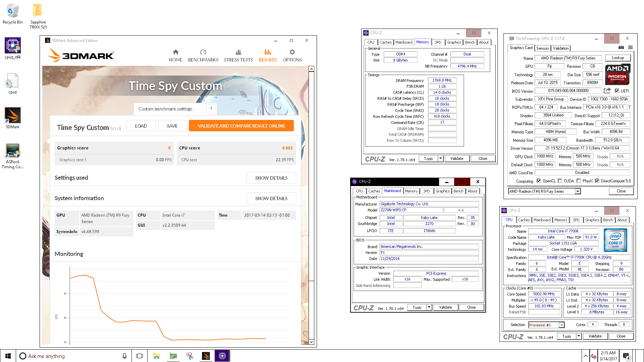Image resolution: width=644 pixels, height=362 pixels.
Task: Click the SAVE button in 3DMark
Action: click(x=172, y=126)
